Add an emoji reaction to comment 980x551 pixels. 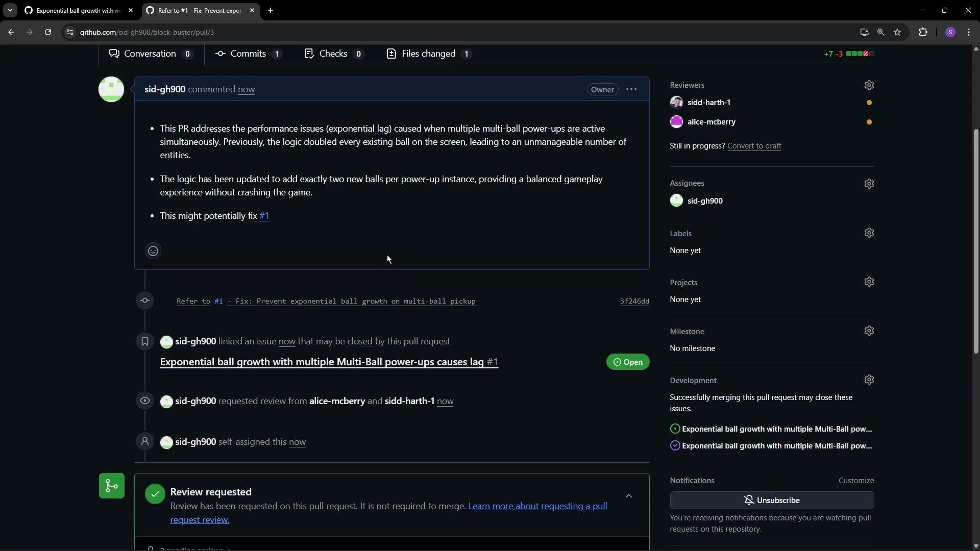[x=153, y=251]
